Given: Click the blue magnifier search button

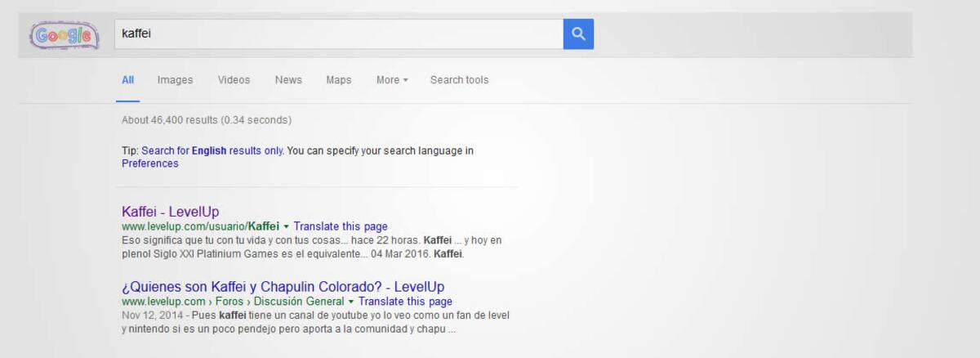Looking at the screenshot, I should (x=578, y=34).
